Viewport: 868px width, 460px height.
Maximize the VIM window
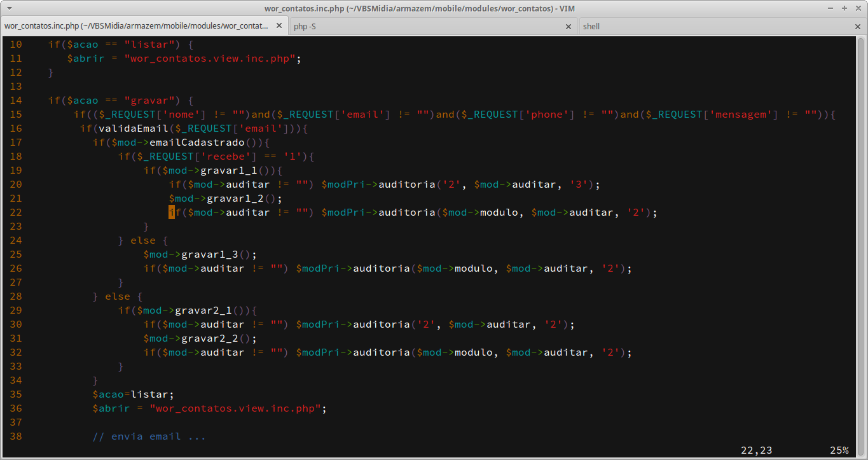coord(844,8)
